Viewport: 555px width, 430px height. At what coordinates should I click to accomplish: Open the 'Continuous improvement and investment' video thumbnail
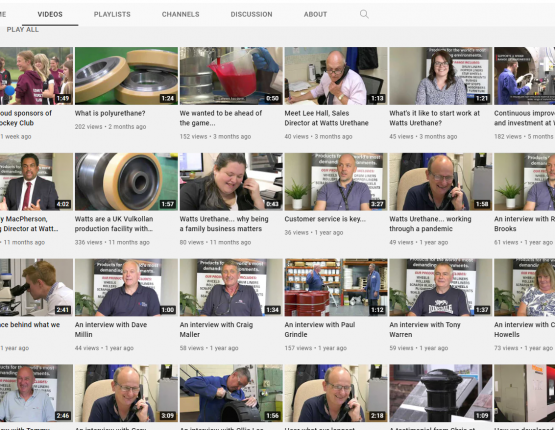[525, 76]
